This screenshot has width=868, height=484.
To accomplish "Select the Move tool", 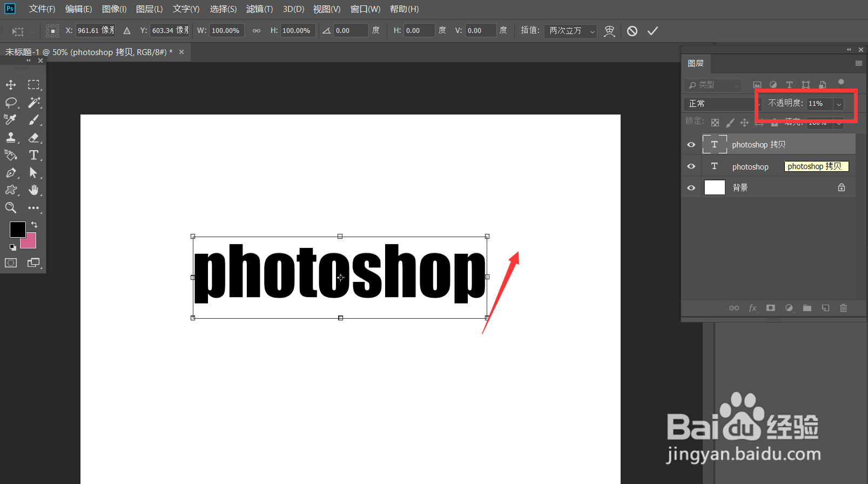I will (x=11, y=85).
